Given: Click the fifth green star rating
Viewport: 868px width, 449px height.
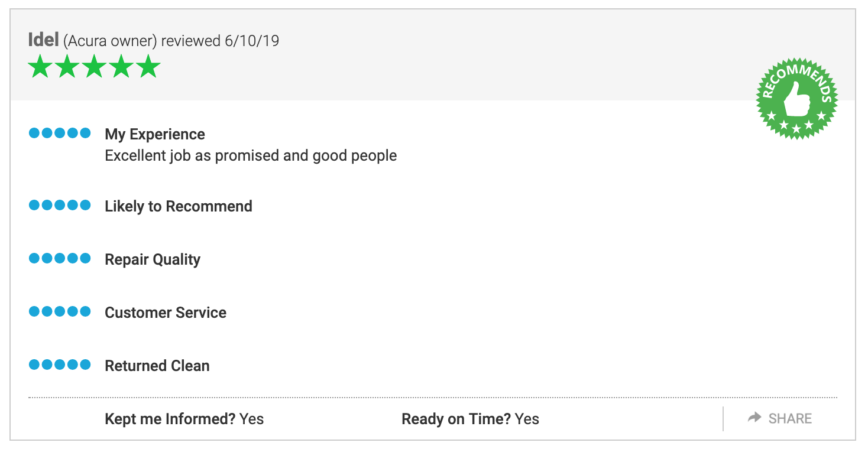Looking at the screenshot, I should click(x=148, y=67).
